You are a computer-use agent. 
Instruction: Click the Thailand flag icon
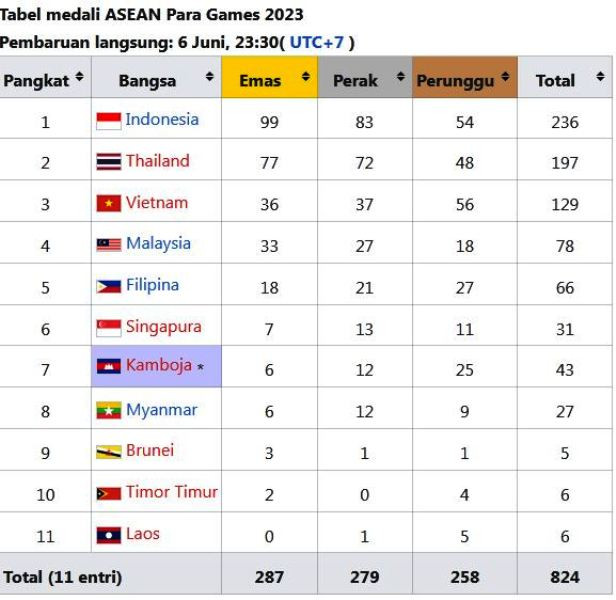(x=109, y=162)
